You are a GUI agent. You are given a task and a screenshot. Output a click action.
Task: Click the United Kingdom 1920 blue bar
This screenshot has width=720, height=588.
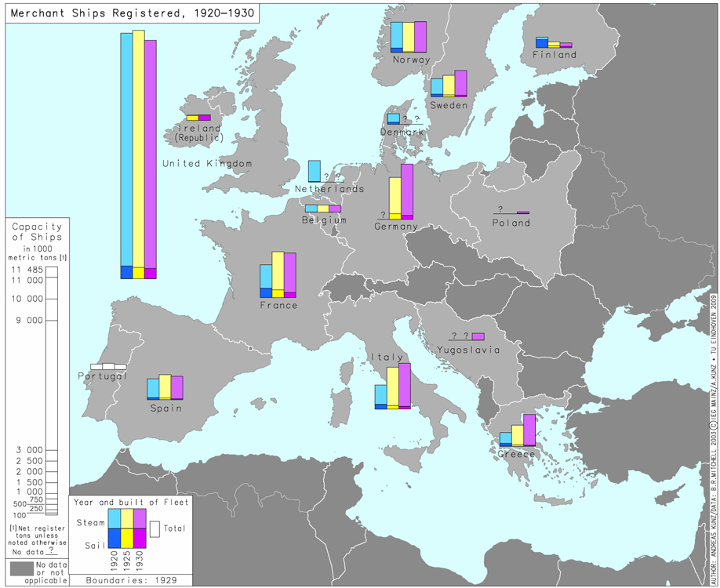pyautogui.click(x=125, y=153)
